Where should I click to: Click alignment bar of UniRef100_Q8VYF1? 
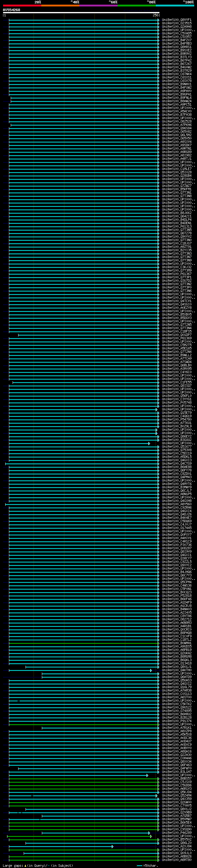click(x=84, y=20)
